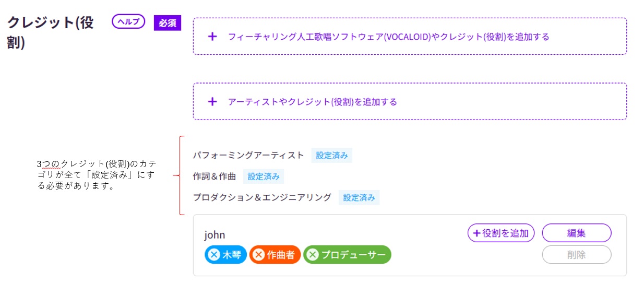Click the パフォーミングアーティスト category label
644x283 pixels.
[x=248, y=155]
